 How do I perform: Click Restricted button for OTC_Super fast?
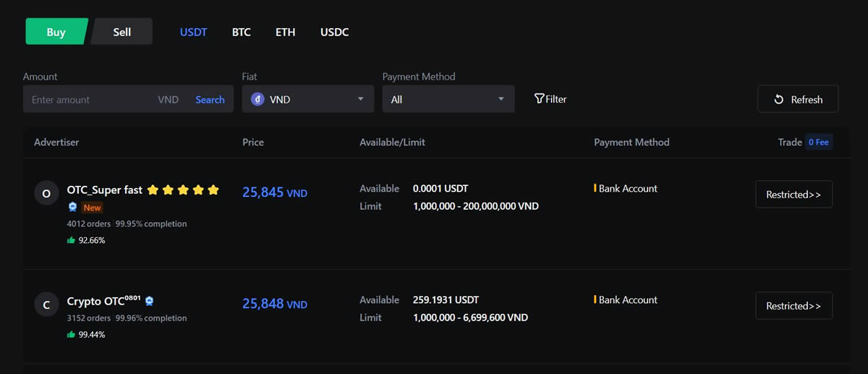(x=793, y=194)
